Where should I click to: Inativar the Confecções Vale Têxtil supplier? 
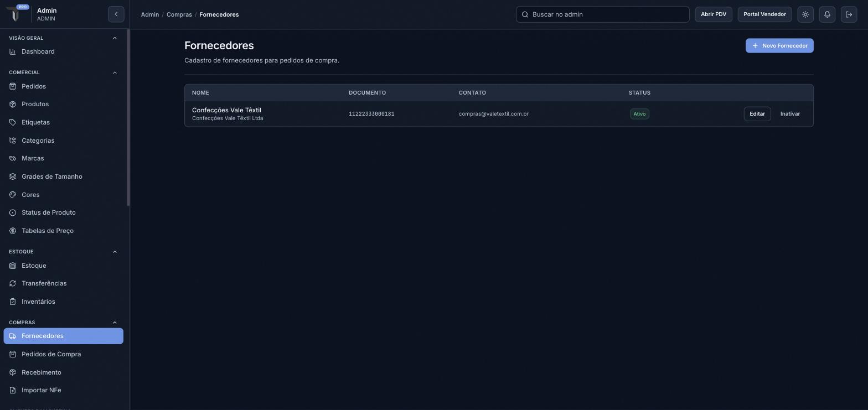tap(790, 114)
